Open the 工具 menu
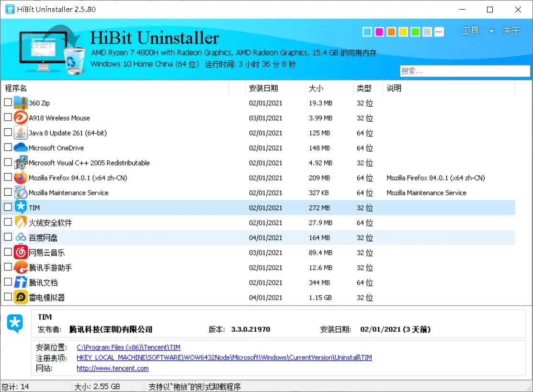The height and width of the screenshot is (392, 533). point(470,31)
